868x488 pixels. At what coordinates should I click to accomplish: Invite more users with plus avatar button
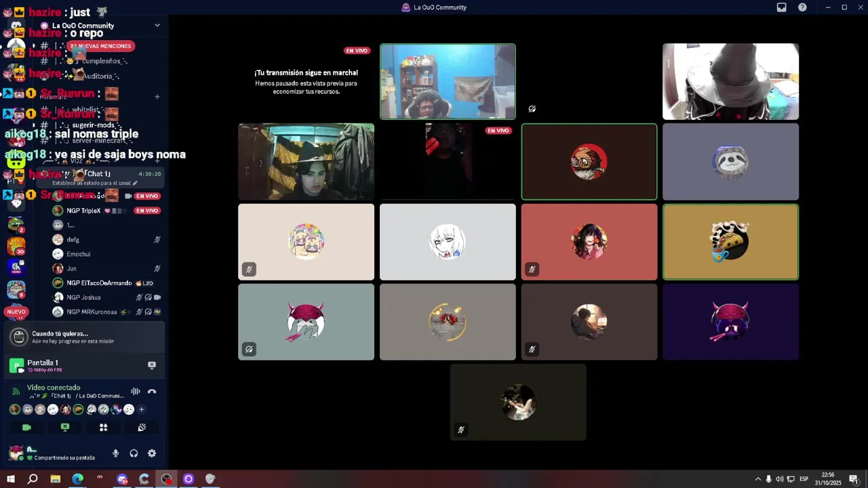point(141,409)
